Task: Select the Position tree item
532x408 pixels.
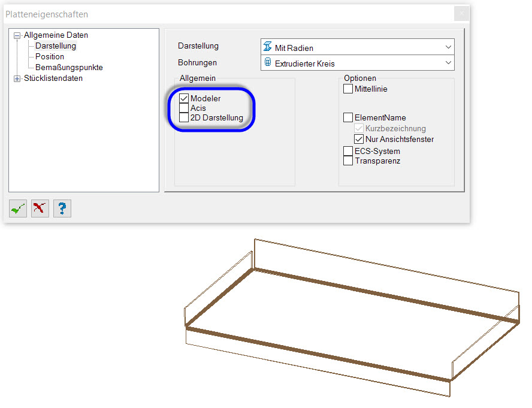Action: tap(50, 56)
